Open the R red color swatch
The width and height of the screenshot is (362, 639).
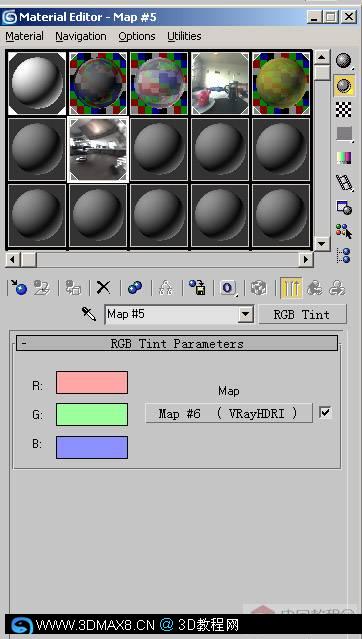tap(92, 382)
